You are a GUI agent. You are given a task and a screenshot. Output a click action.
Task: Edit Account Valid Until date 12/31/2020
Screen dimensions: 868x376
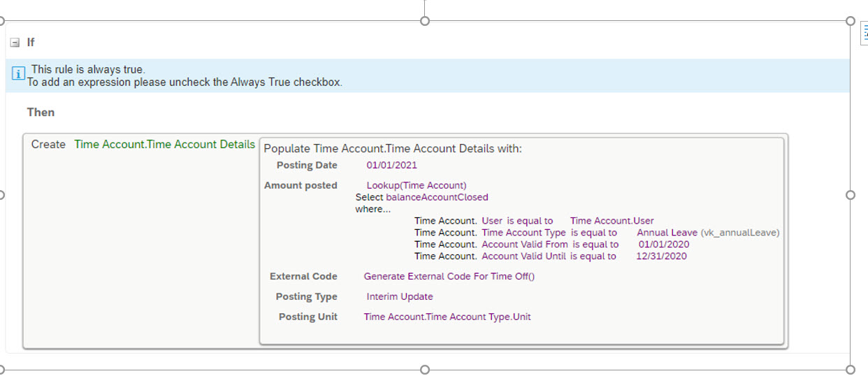(x=661, y=256)
